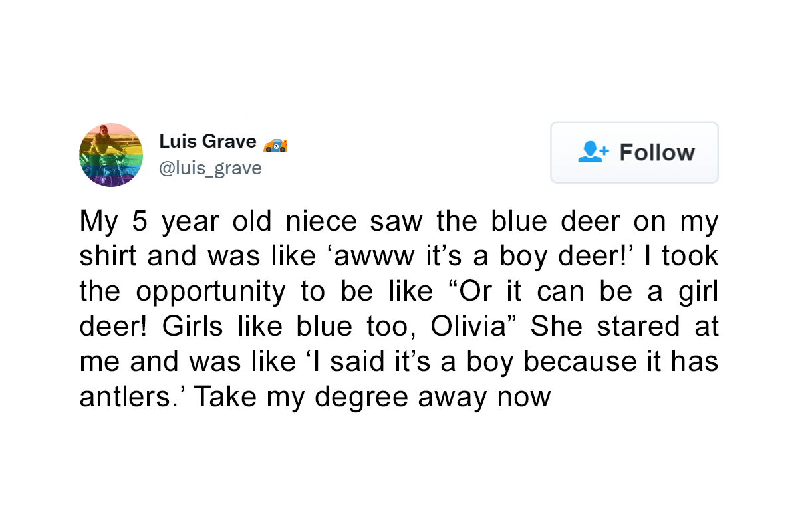Click the word 'Olivia' in the tweet

469,326
